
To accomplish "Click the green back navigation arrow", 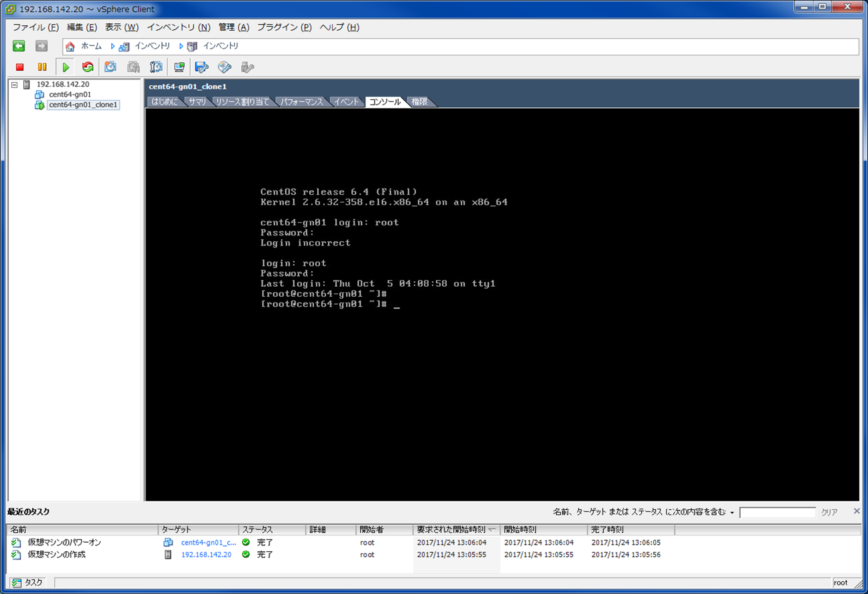I will [19, 46].
